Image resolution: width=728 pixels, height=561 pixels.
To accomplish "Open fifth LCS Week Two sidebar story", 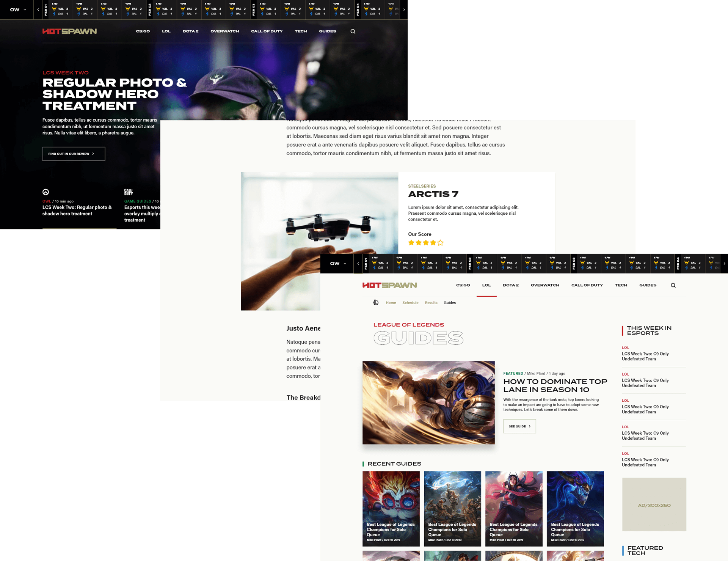I will point(645,462).
